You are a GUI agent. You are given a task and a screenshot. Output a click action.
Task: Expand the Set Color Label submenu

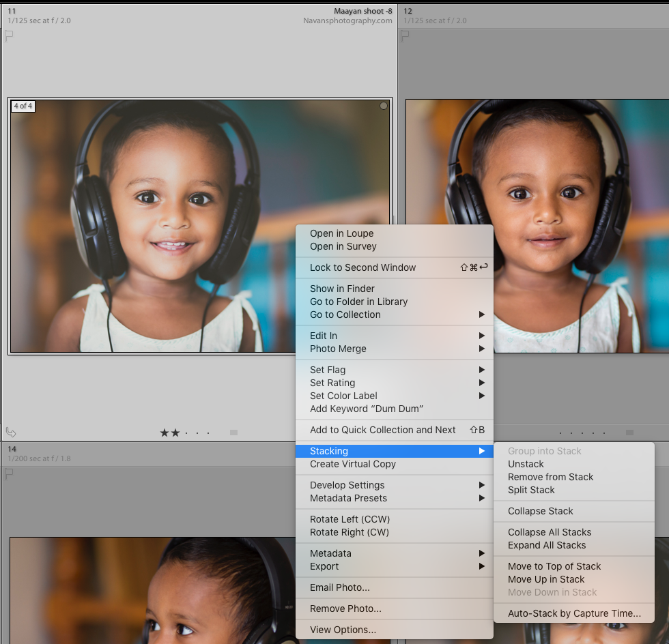click(395, 396)
